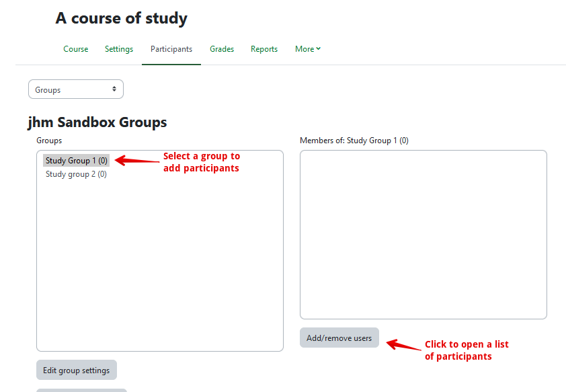Click the 'jhm Sandbox Groups' heading
Screen dimensions: 566x392
(x=97, y=122)
